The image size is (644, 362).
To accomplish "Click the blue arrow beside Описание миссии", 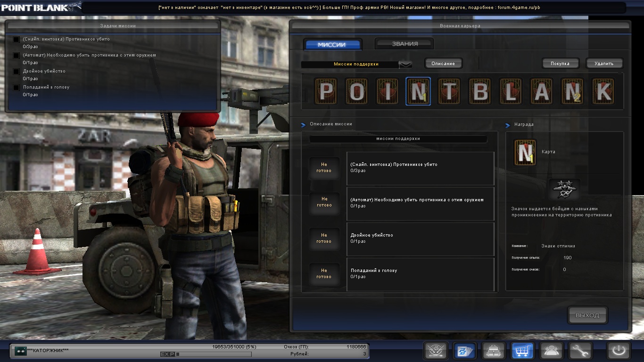I will pyautogui.click(x=304, y=125).
